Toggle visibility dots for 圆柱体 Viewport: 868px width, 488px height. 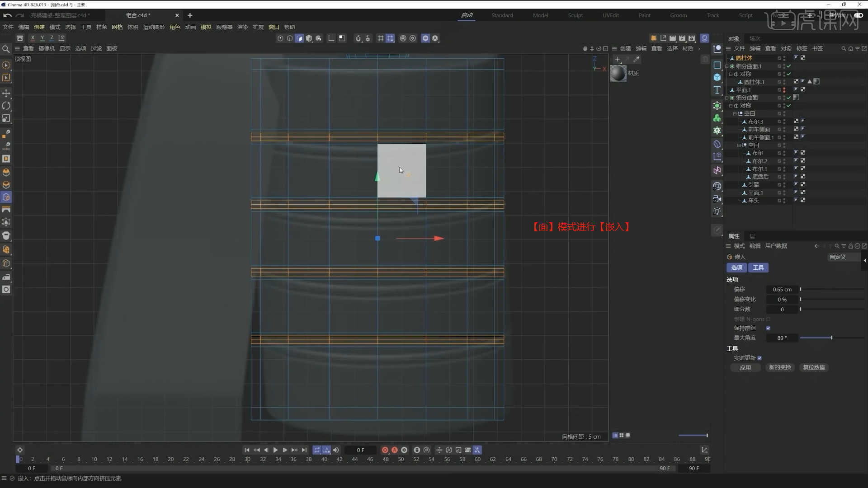[784, 58]
